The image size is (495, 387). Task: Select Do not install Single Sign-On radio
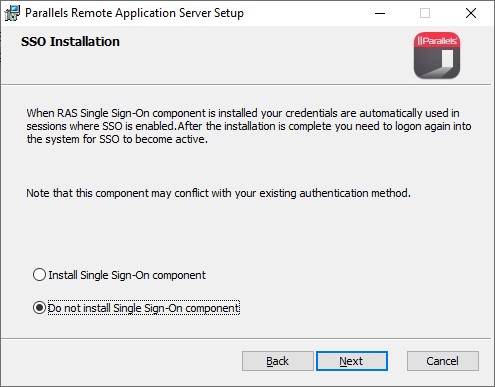(39, 307)
